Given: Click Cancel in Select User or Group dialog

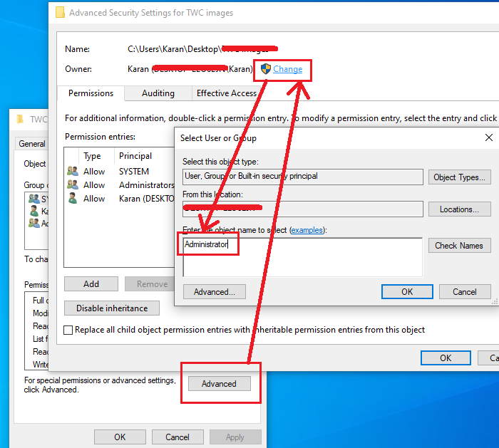Looking at the screenshot, I should tap(465, 292).
